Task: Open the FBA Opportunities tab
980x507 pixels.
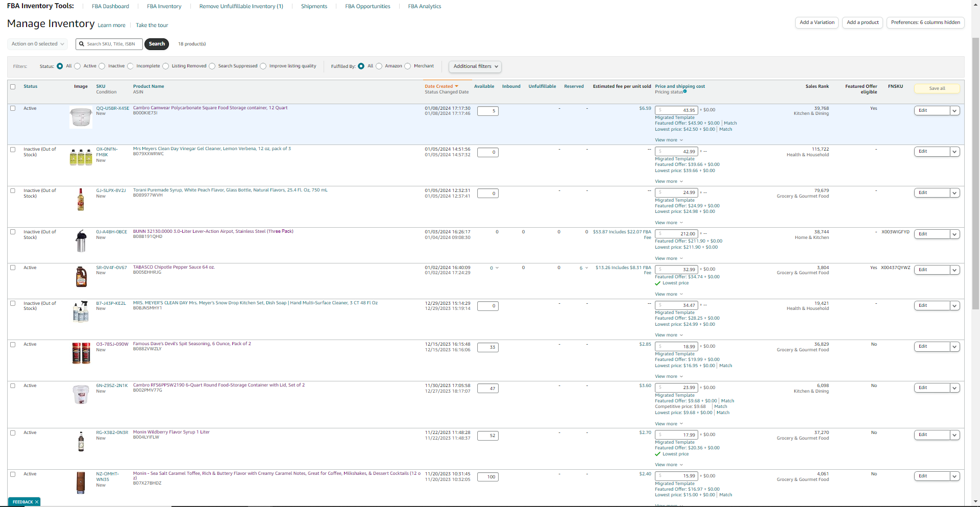Action: 367,7
